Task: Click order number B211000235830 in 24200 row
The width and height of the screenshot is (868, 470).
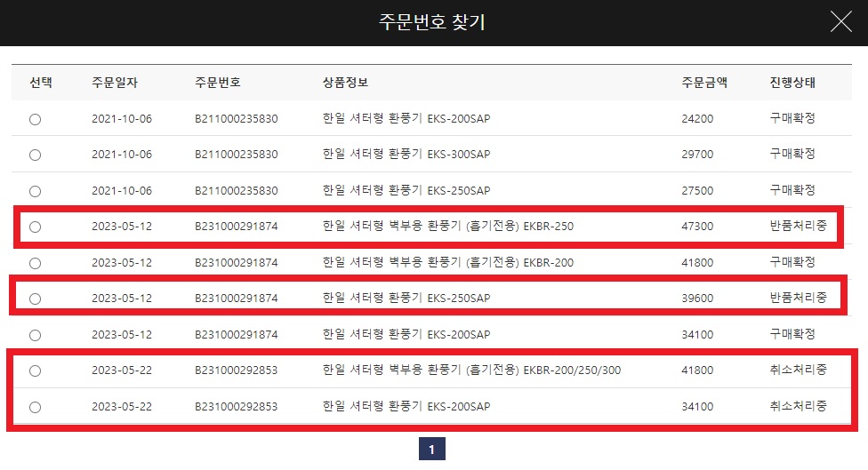Action: point(237,118)
